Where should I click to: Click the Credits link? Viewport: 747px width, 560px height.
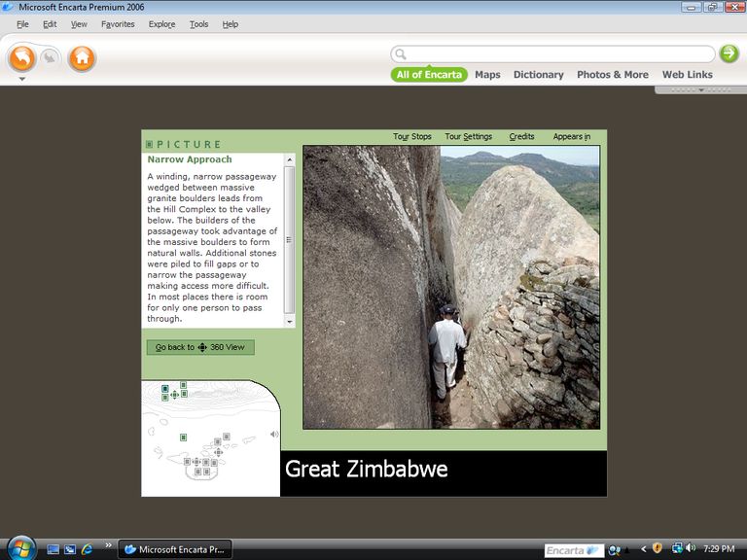coord(521,137)
